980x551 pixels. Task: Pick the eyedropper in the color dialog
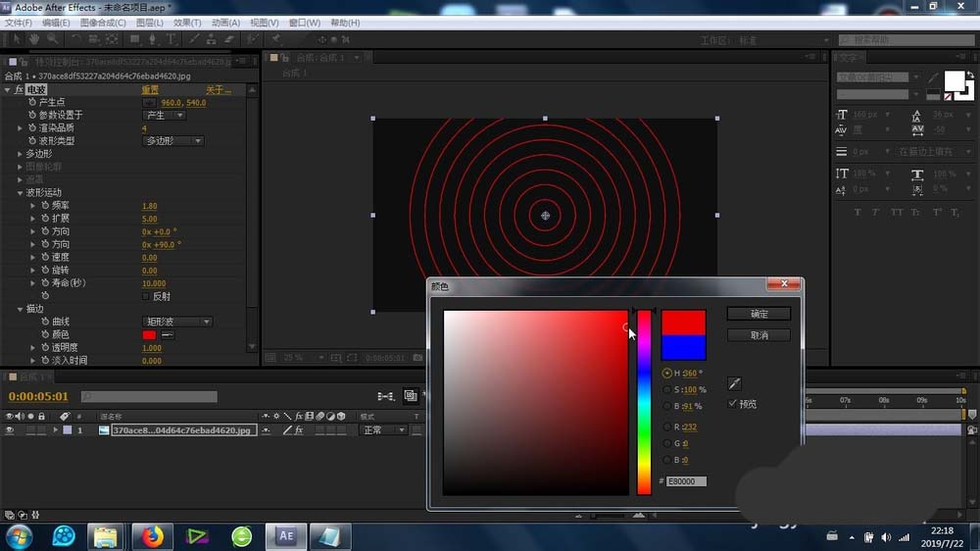coord(734,383)
